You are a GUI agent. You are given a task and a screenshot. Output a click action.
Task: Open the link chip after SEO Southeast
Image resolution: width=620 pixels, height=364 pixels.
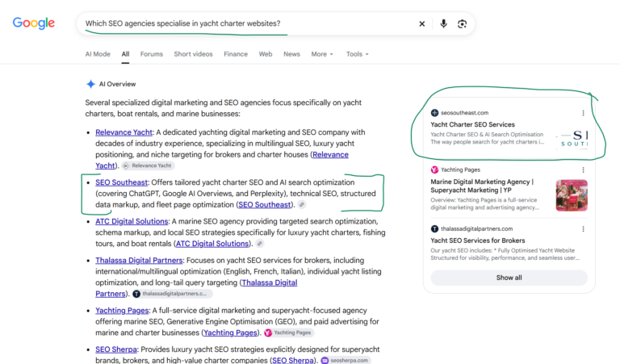pos(302,204)
